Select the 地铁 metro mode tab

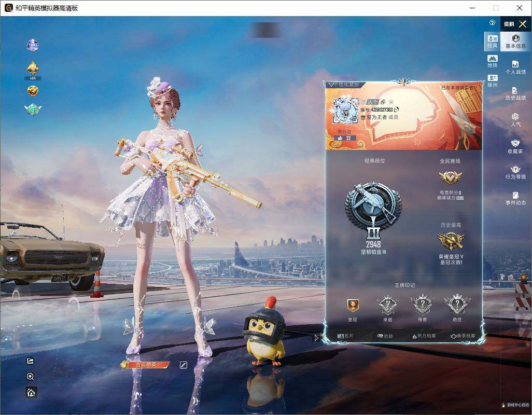click(492, 61)
